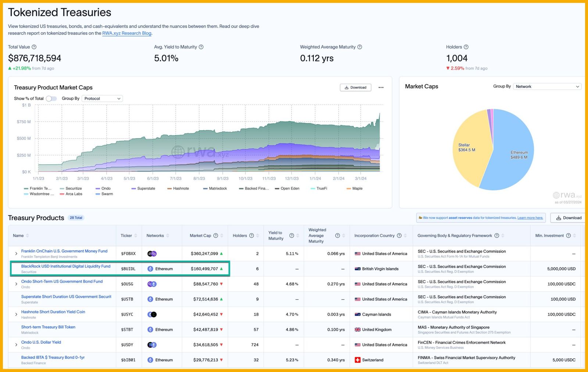
Task: Click the $BUIDL ticker cell
Action: point(128,269)
